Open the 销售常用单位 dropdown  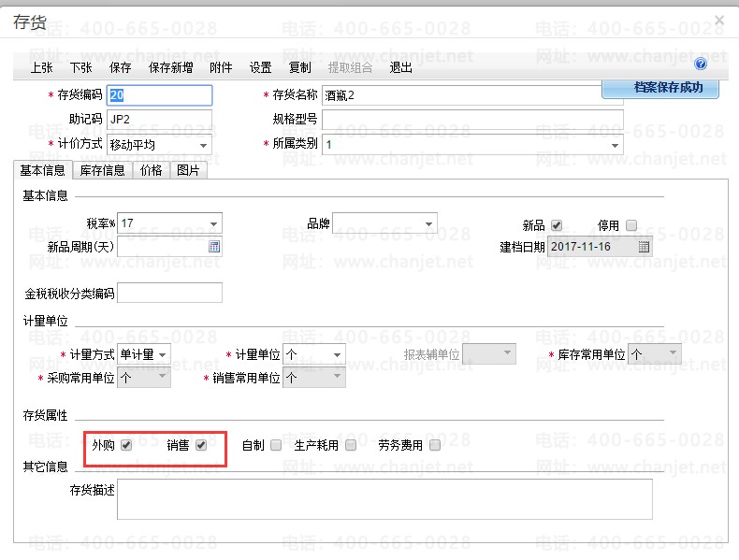337,378
